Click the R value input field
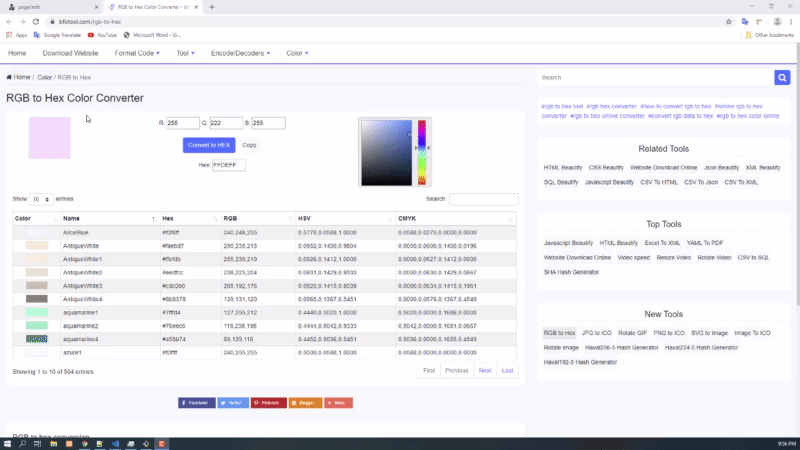Image resolution: width=800 pixels, height=450 pixels. pos(182,123)
